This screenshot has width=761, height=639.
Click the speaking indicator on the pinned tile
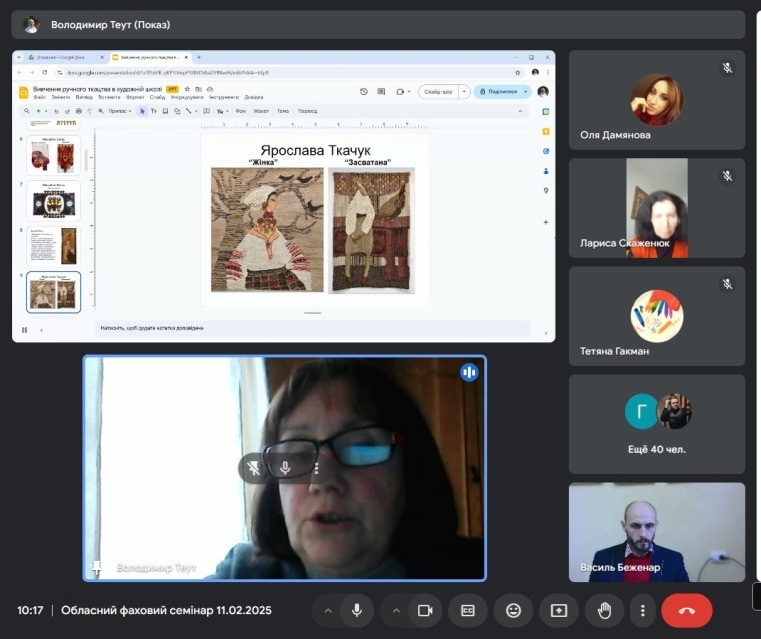point(469,372)
